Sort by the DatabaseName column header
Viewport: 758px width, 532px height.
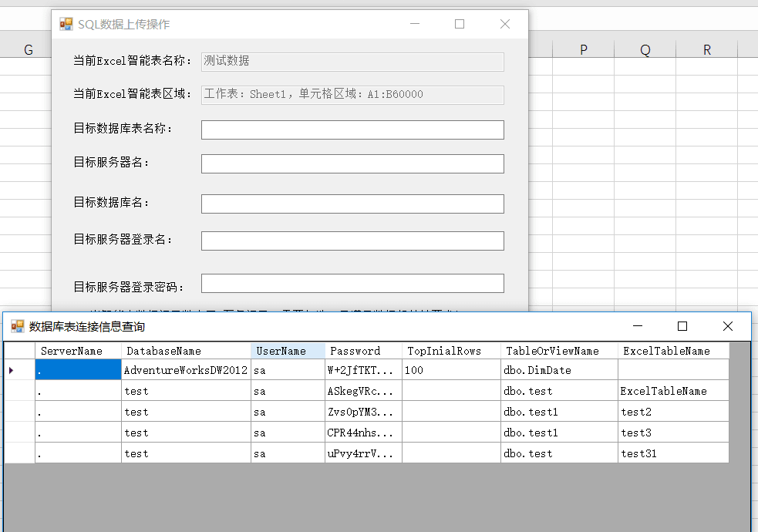pyautogui.click(x=186, y=351)
